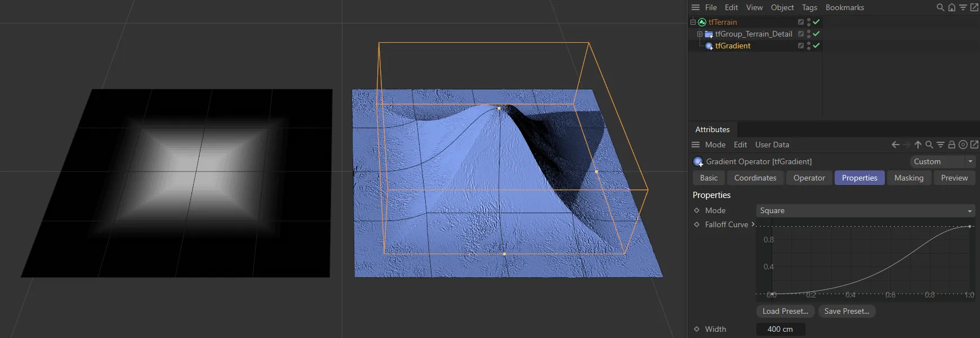The width and height of the screenshot is (980, 338).
Task: Click the Load Preset... button
Action: pos(785,311)
